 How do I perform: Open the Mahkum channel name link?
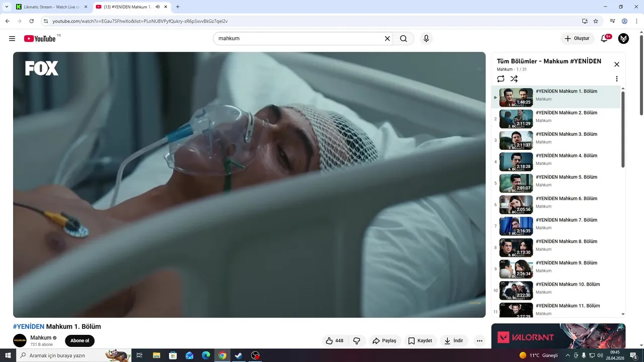point(41,338)
